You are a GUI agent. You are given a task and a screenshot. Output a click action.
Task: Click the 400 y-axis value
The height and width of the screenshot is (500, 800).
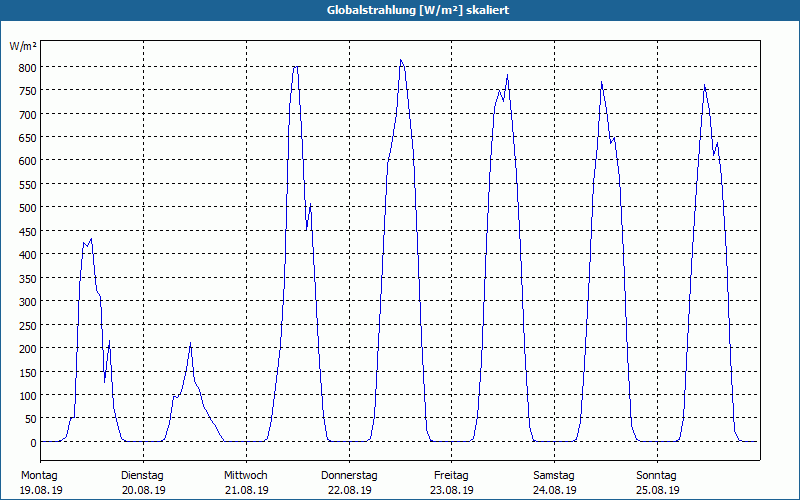point(28,255)
